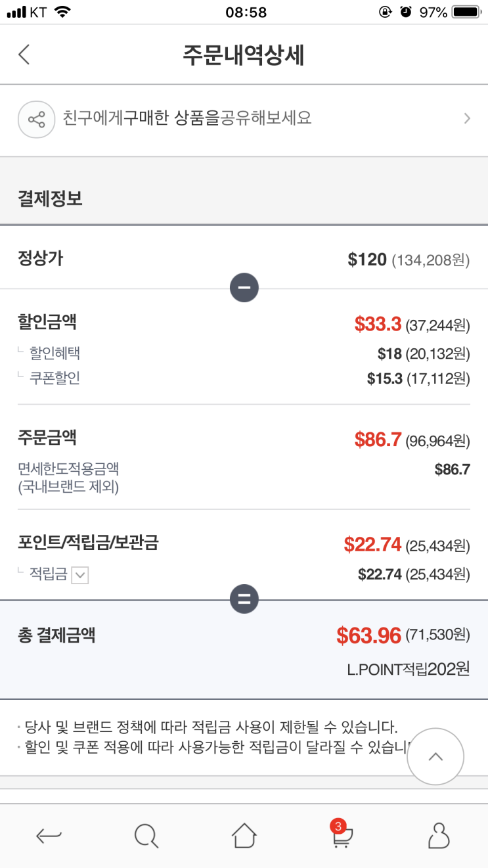Tap the equals circle above total
Viewport: 488px width, 868px height.
tap(244, 599)
